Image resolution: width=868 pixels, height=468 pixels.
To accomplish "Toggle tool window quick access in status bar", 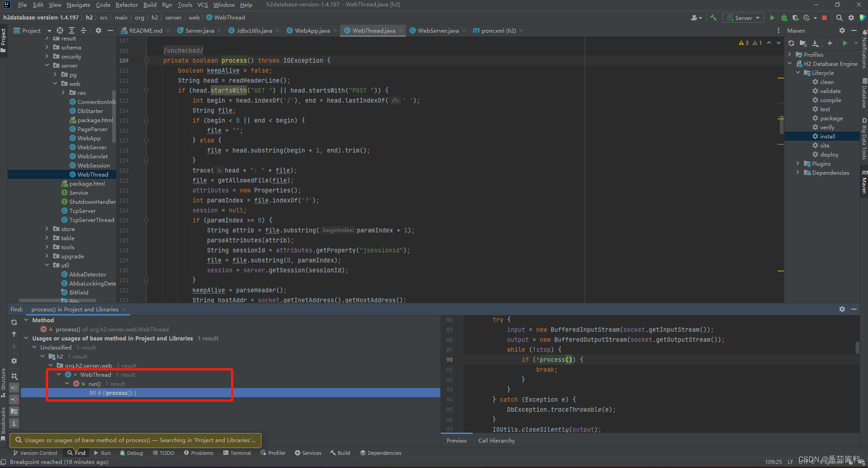I will [x=4, y=462].
